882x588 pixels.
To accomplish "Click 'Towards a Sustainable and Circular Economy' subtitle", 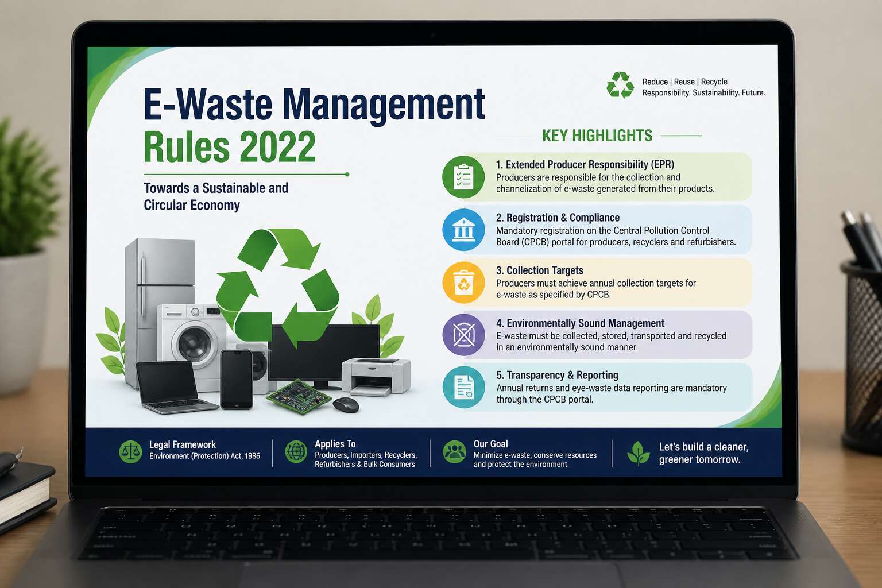I will (x=216, y=196).
